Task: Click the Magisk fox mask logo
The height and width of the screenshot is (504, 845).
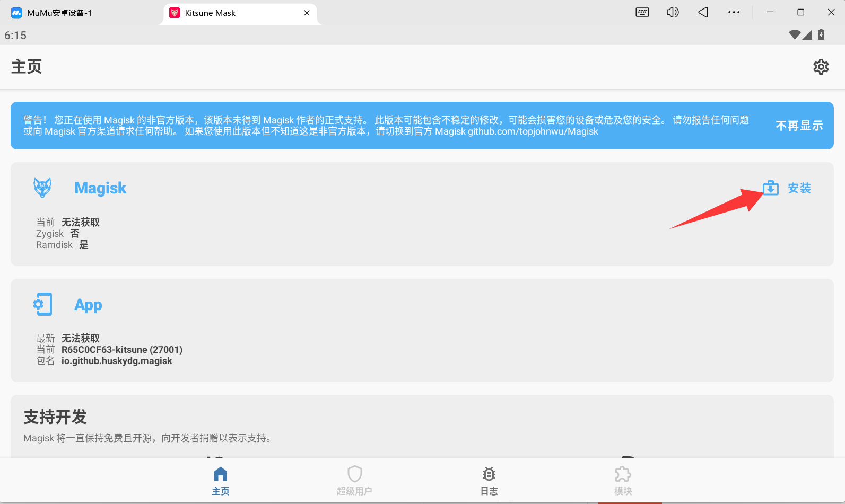Action: click(42, 188)
